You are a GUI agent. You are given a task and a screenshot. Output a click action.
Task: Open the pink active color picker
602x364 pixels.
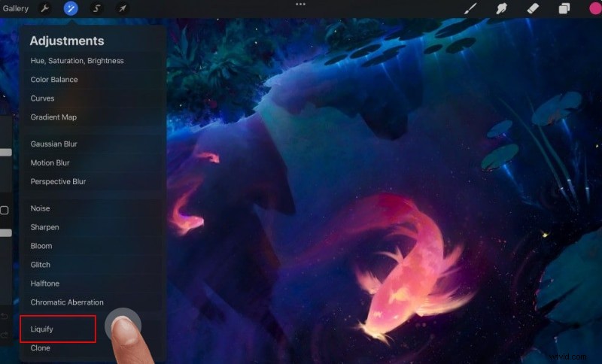[595, 8]
